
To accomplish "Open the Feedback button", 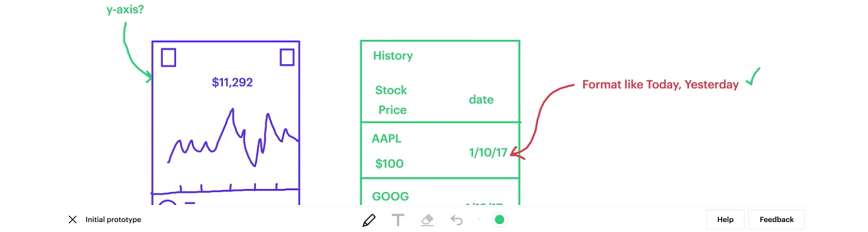I will pyautogui.click(x=777, y=220).
